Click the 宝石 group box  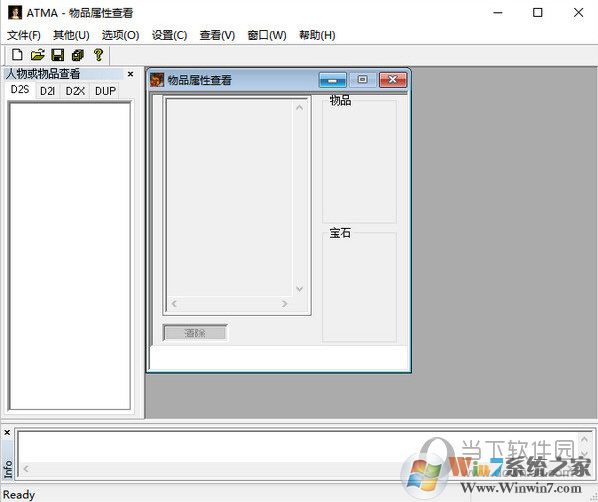tap(359, 285)
